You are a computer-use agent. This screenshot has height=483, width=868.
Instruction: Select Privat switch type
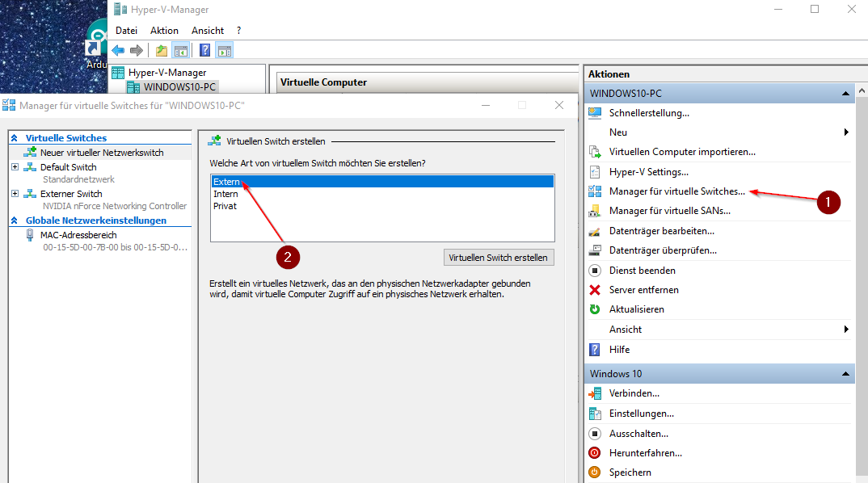(x=382, y=206)
